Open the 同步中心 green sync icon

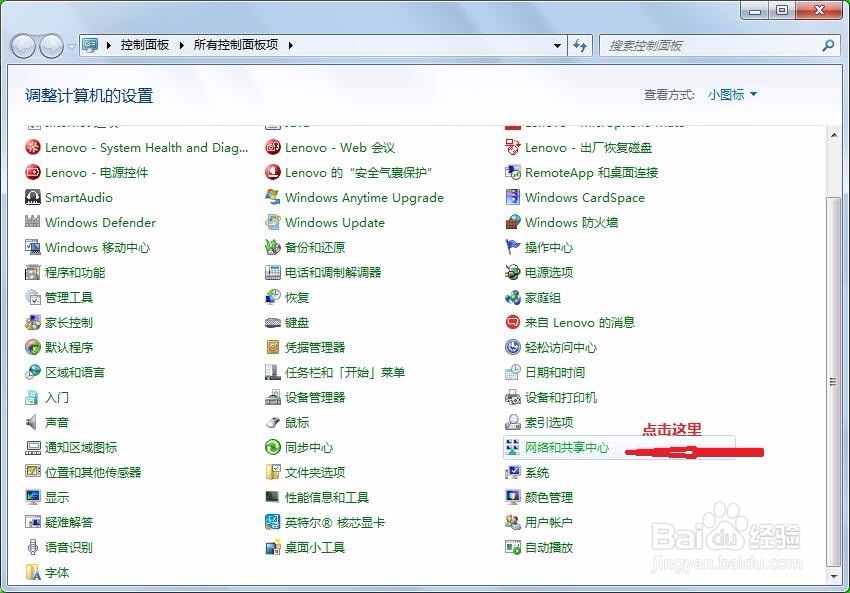click(273, 447)
